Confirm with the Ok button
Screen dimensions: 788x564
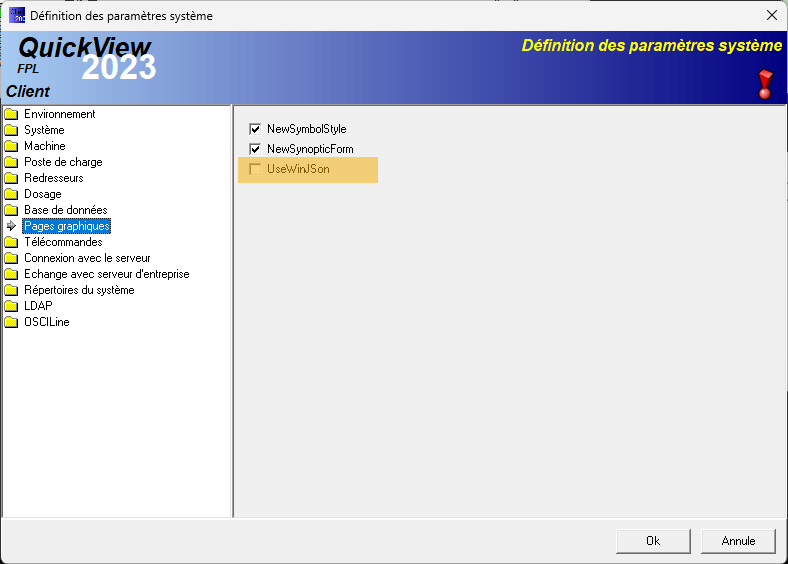[x=653, y=541]
